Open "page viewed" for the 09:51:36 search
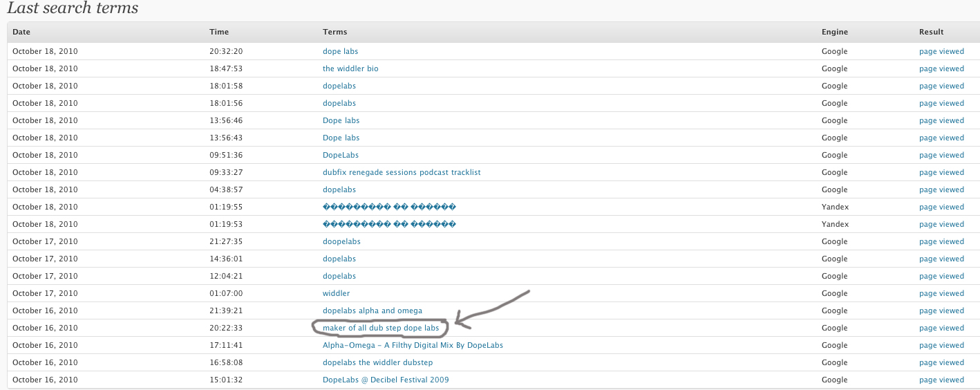The width and height of the screenshot is (980, 390). [x=941, y=155]
